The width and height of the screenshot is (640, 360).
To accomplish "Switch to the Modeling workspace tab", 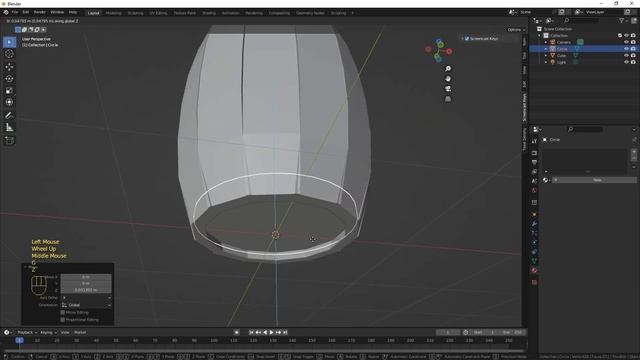I will pyautogui.click(x=113, y=13).
